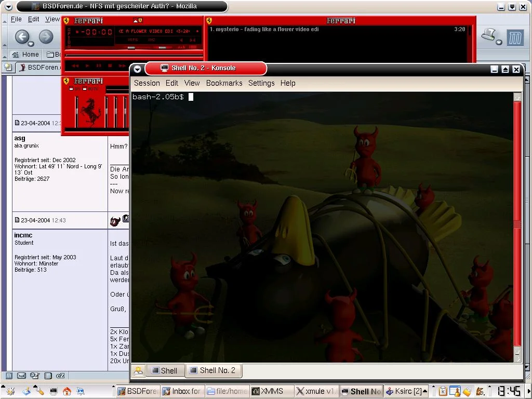This screenshot has width=532, height=399.
Task: Open the Bookmarks folder in Mozilla's personal toolbar
Action: tap(54, 54)
